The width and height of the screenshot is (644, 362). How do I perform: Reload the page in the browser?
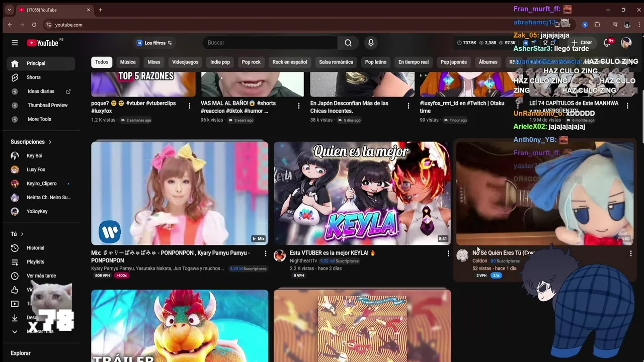point(34,25)
